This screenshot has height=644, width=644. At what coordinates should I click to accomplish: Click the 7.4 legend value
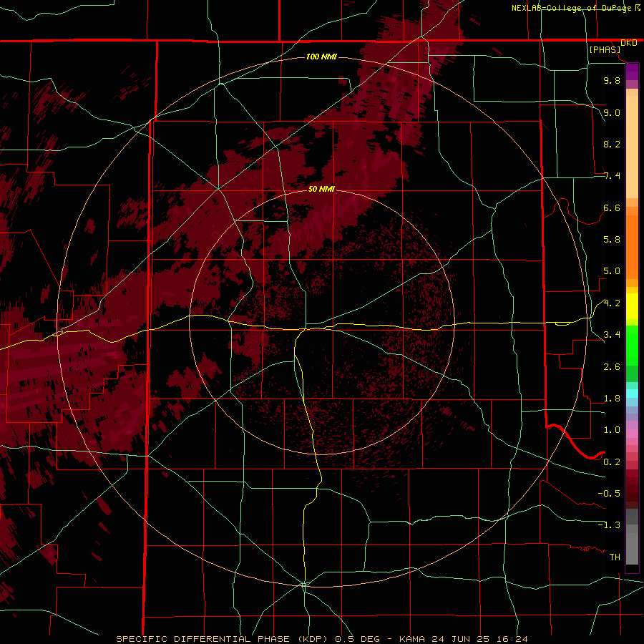click(x=612, y=176)
